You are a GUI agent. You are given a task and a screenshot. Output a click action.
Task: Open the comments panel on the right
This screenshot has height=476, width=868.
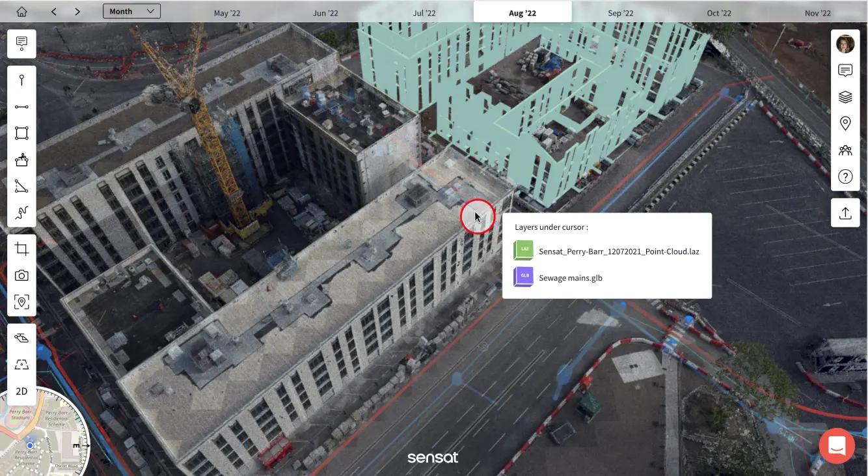click(x=845, y=70)
